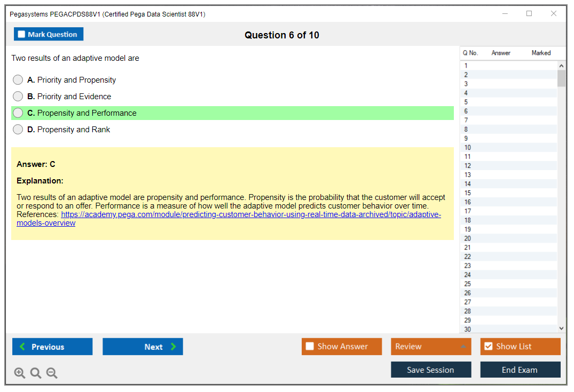Click the green left arrow on Previous
Screen dimensions: 574x392
click(22, 347)
